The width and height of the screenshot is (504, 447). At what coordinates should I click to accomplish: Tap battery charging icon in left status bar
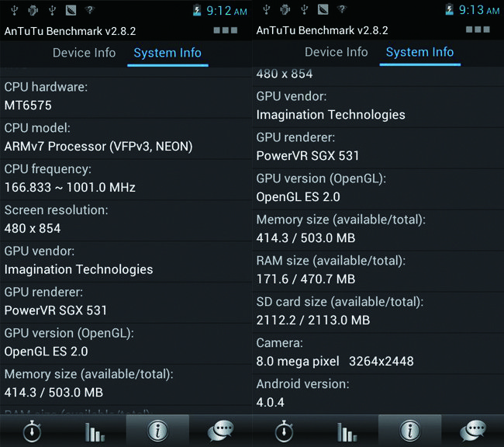point(197,10)
